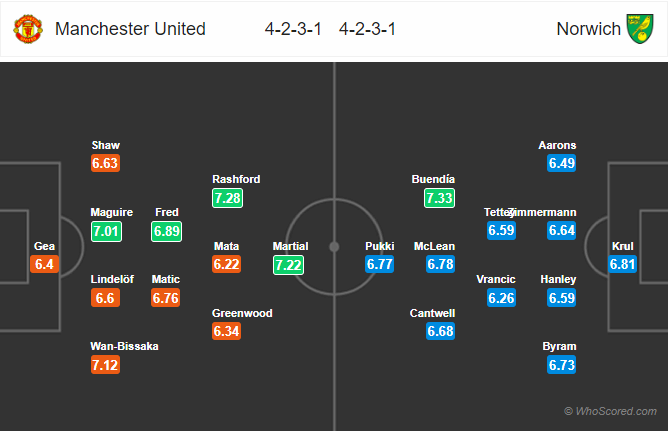Screen dimensions: 668x431
Task: Click Mata's 6.22 rating badge
Action: coord(227,264)
